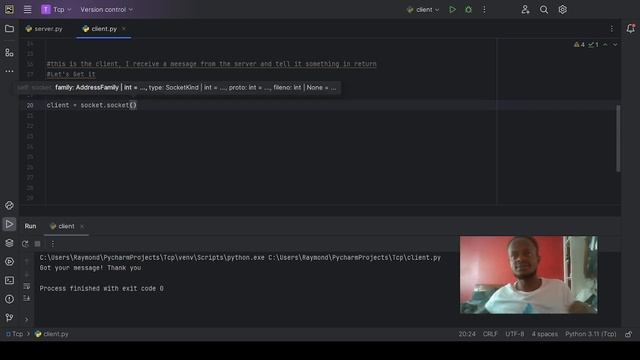Switch to the server.py editor tab
The height and width of the screenshot is (360, 640).
44,29
